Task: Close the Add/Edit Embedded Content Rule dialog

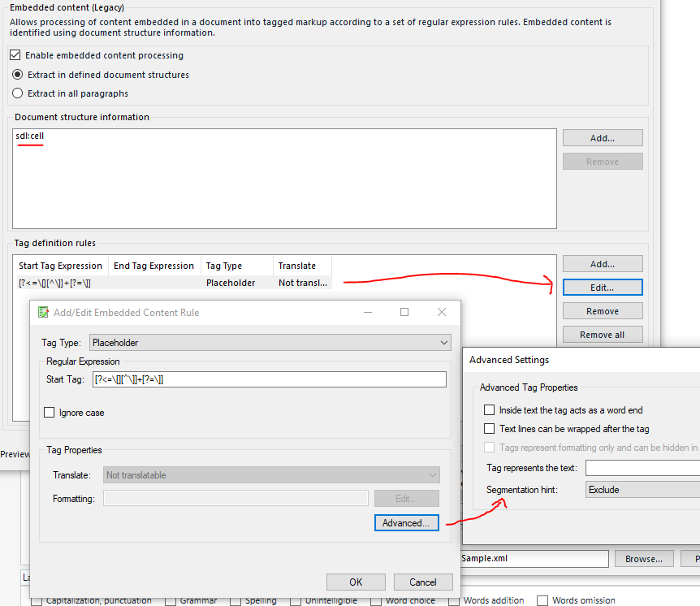Action: tap(441, 313)
